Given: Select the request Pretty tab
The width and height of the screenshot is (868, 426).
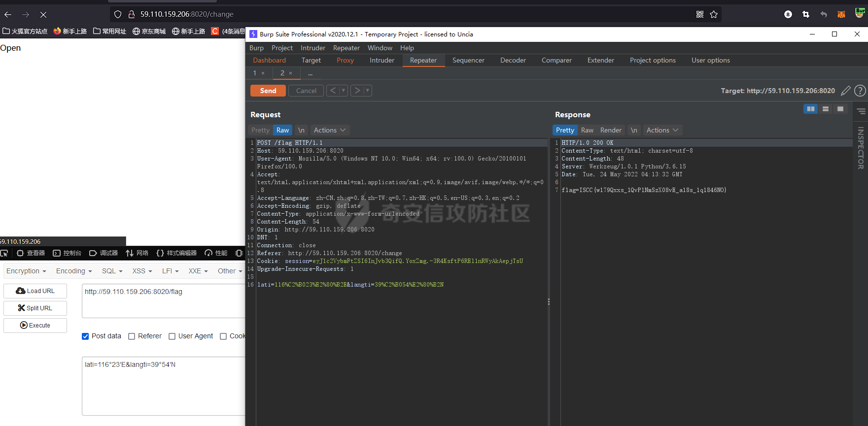Looking at the screenshot, I should [x=260, y=130].
